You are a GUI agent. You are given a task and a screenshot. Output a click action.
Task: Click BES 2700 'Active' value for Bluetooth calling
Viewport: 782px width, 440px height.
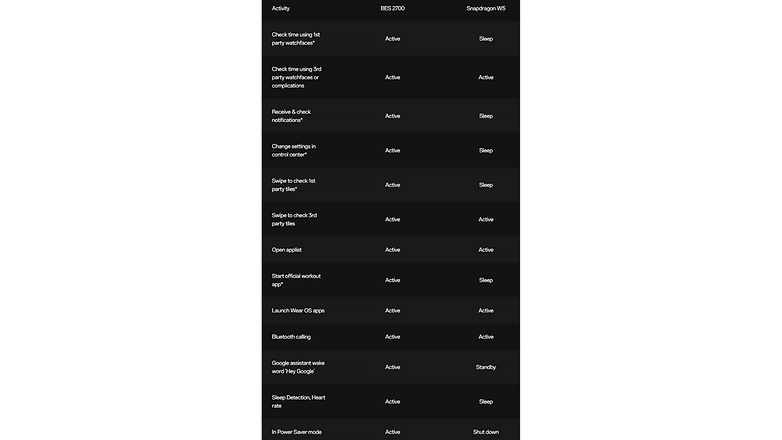pos(392,337)
